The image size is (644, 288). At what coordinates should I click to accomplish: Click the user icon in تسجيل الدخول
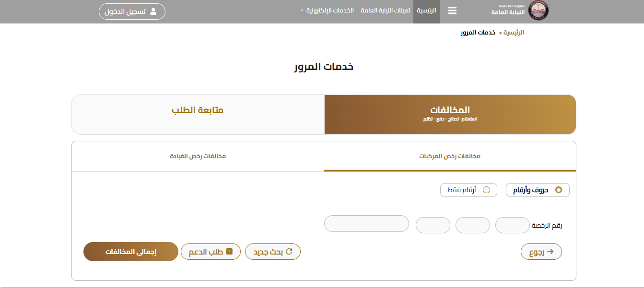(153, 12)
